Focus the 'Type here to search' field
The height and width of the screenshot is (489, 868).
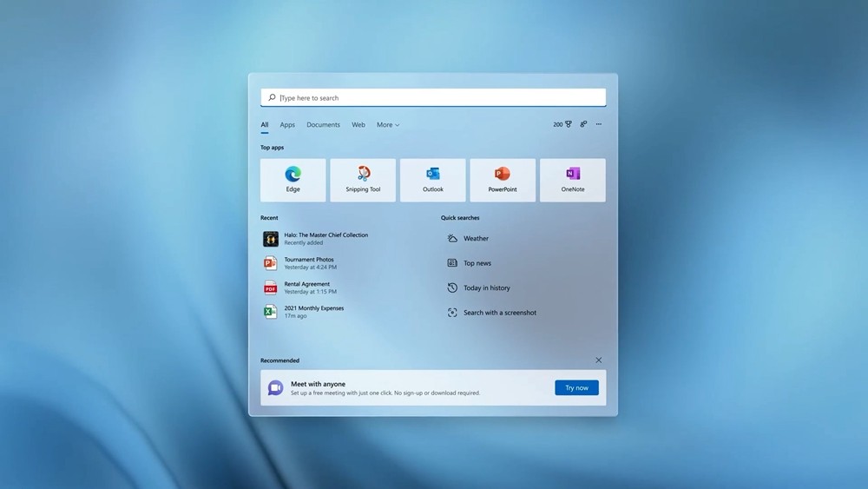pyautogui.click(x=433, y=97)
